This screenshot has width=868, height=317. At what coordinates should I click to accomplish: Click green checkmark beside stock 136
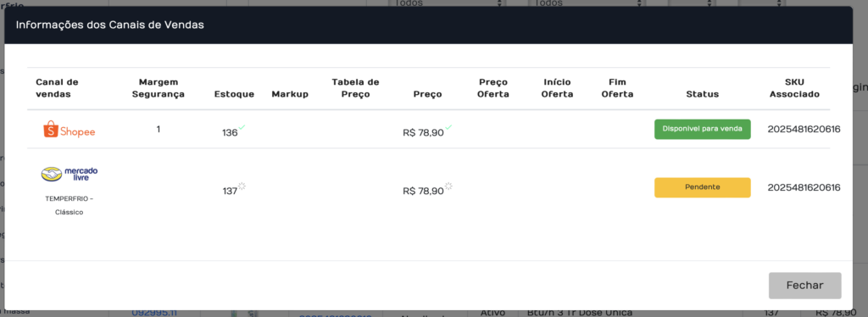click(x=242, y=128)
